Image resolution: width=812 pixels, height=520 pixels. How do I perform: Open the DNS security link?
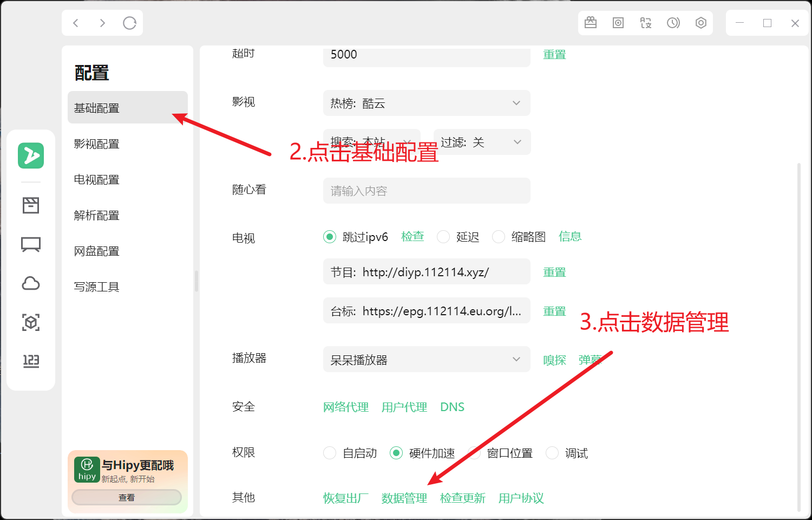pyautogui.click(x=452, y=407)
